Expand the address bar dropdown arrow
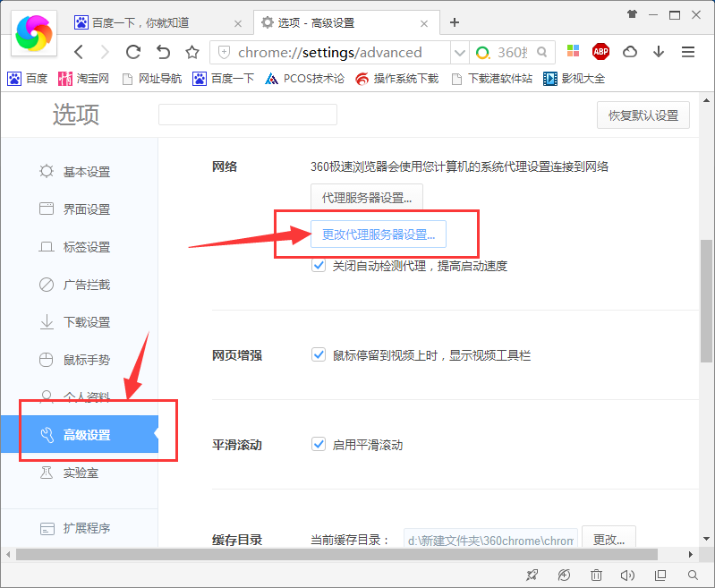 click(x=460, y=53)
